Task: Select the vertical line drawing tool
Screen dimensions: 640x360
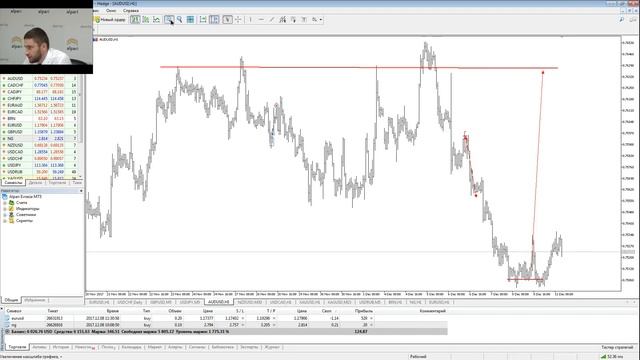Action: pyautogui.click(x=250, y=20)
